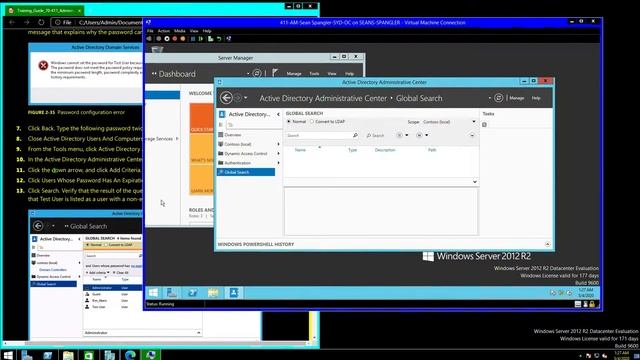The height and width of the screenshot is (360, 640).
Task: Open the Help menu of Virtual Machine Connection
Action: pyautogui.click(x=207, y=31)
